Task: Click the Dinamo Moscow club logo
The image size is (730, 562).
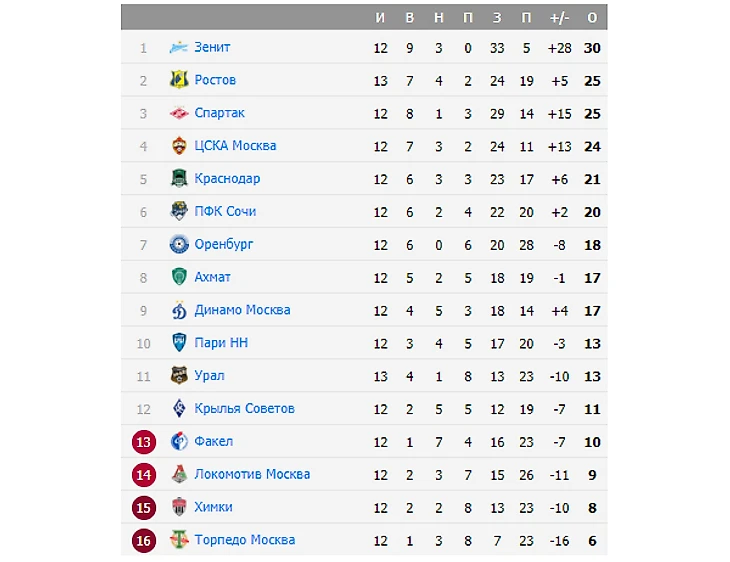Action: coord(179,310)
